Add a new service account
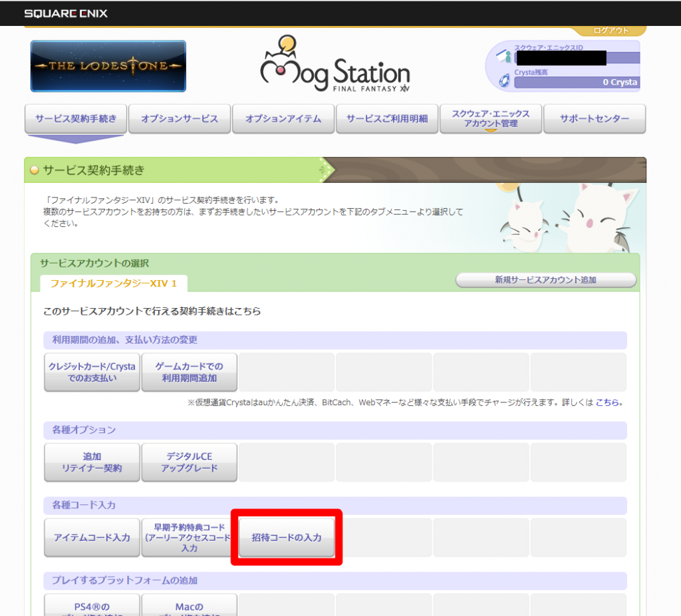 coord(546,280)
